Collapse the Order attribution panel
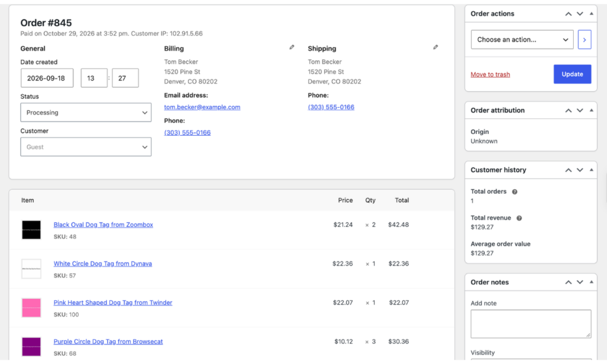The height and width of the screenshot is (364, 607). [x=592, y=110]
